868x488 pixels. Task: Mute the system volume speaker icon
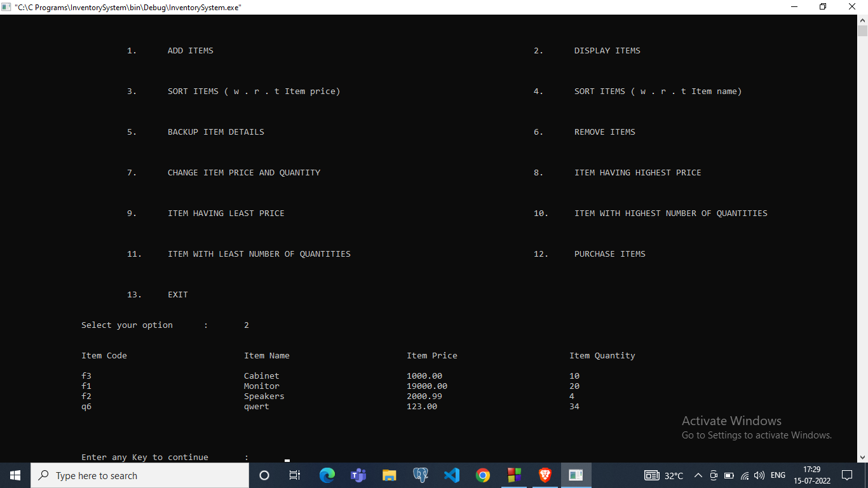click(760, 475)
